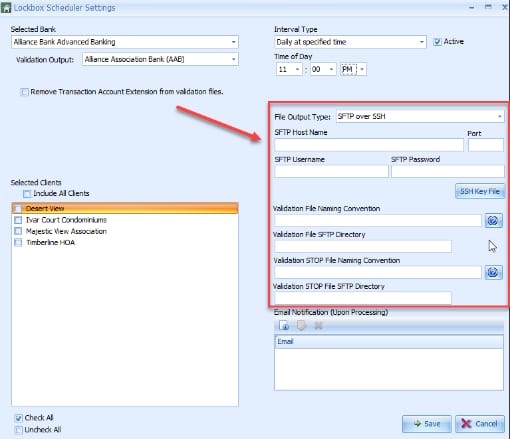The height and width of the screenshot is (439, 510).
Task: Click the delete email X icon
Action: [318, 326]
